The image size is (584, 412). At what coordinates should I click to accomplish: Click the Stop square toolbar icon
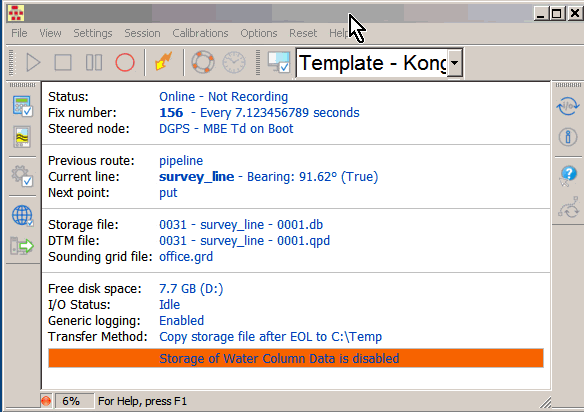pos(63,62)
